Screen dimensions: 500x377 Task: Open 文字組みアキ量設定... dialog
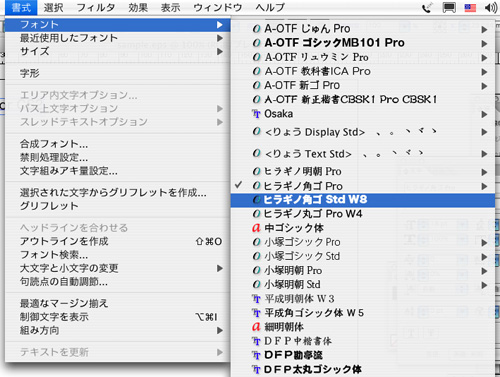tap(118, 171)
